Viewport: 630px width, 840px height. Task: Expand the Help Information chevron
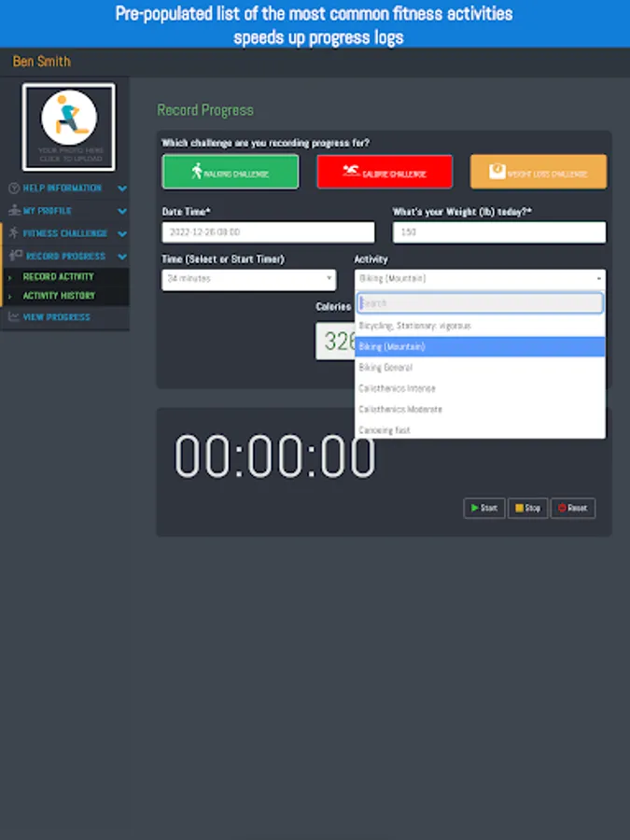tap(122, 189)
